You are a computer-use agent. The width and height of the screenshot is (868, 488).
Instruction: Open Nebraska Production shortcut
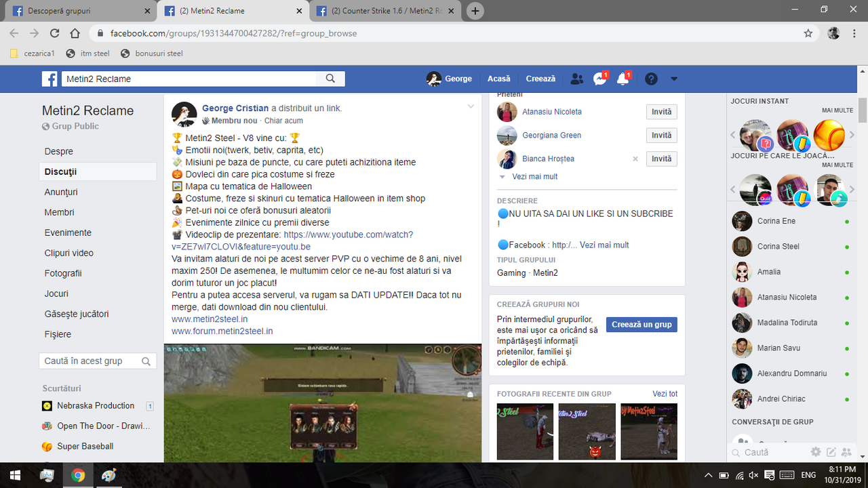point(96,406)
